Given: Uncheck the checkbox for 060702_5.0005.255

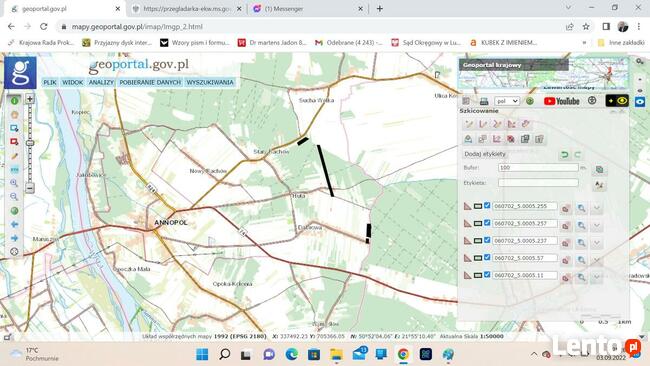Looking at the screenshot, I should (x=487, y=206).
